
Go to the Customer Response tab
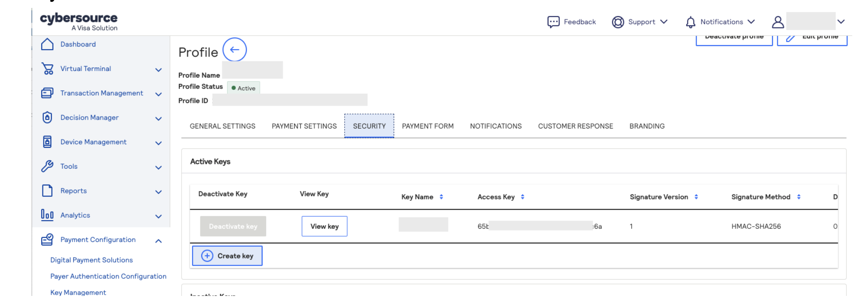[576, 126]
